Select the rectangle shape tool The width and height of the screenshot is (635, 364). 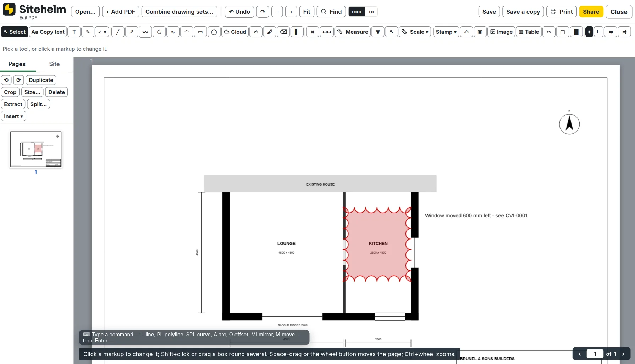click(200, 32)
